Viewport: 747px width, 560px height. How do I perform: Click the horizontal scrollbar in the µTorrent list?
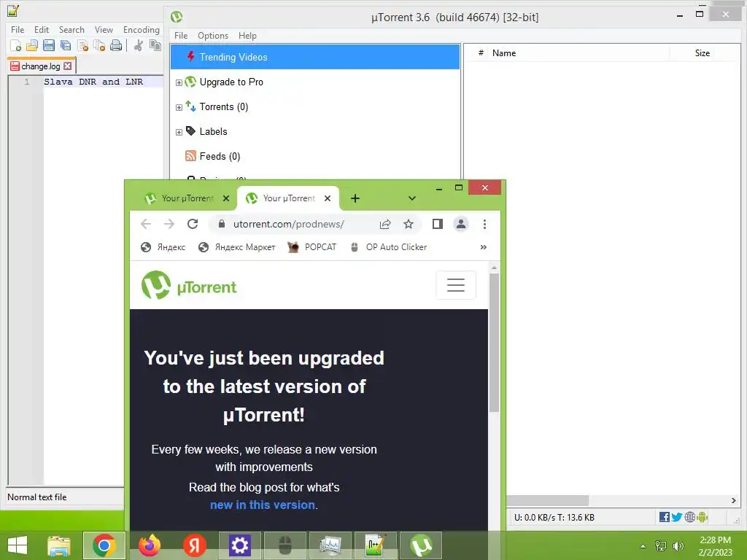point(547,500)
